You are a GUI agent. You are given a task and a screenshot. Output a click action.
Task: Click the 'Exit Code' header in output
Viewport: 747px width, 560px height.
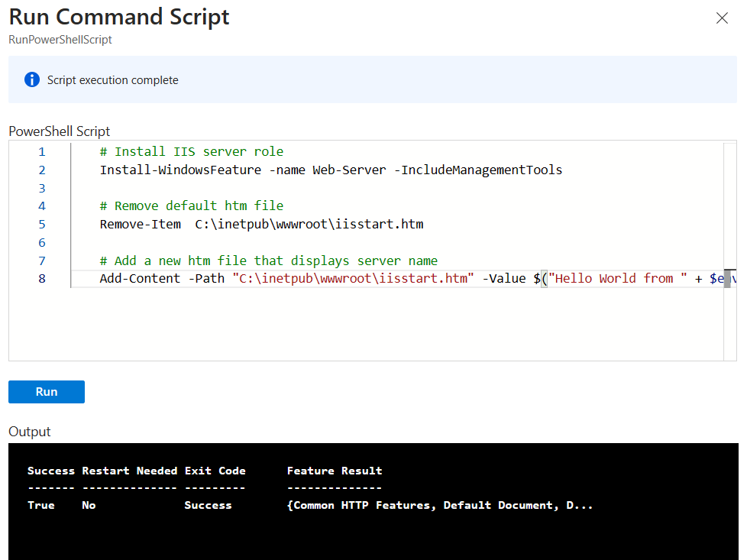pos(215,471)
